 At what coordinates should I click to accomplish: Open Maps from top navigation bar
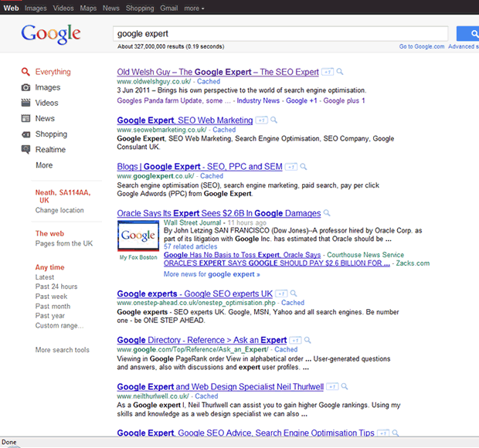pos(88,8)
